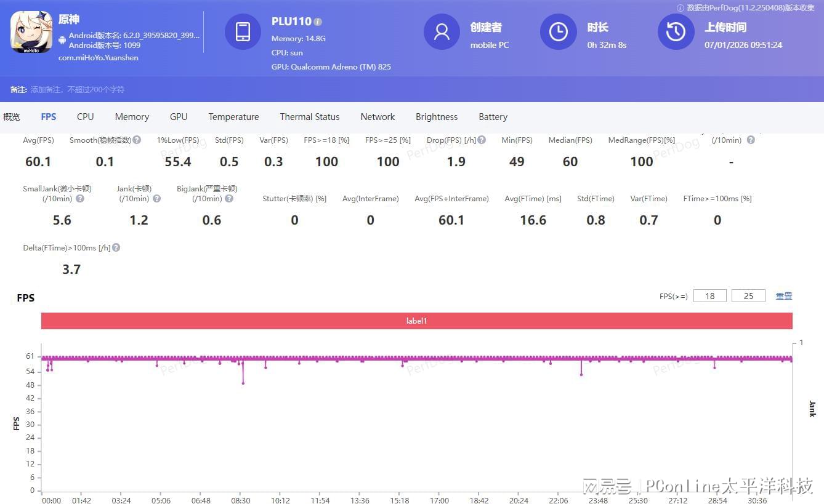Open the Thermal Status tab
The image size is (824, 504).
click(x=309, y=117)
